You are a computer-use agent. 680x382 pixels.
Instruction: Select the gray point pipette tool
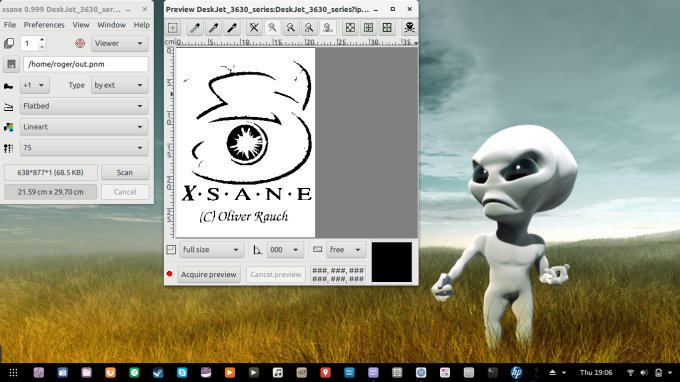point(213,28)
